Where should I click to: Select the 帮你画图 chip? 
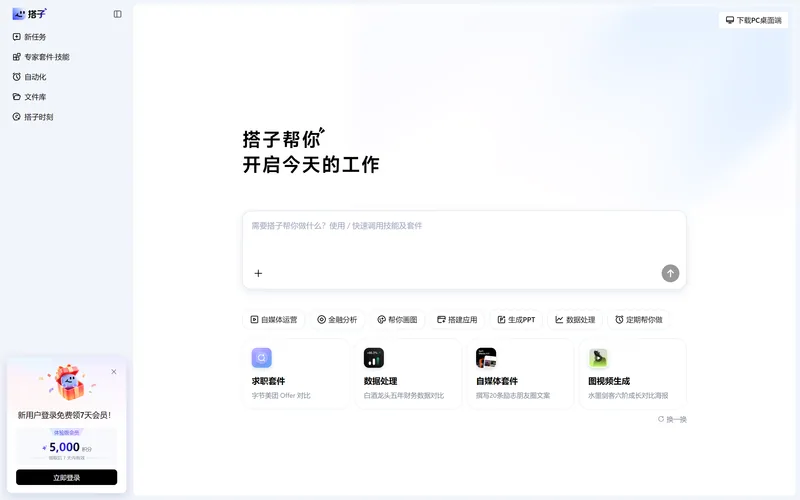pos(397,319)
